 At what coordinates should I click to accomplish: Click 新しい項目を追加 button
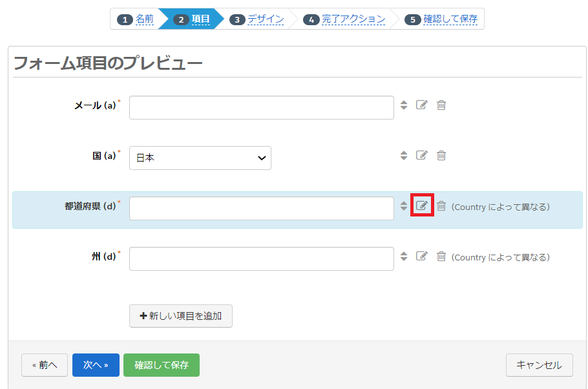[181, 316]
